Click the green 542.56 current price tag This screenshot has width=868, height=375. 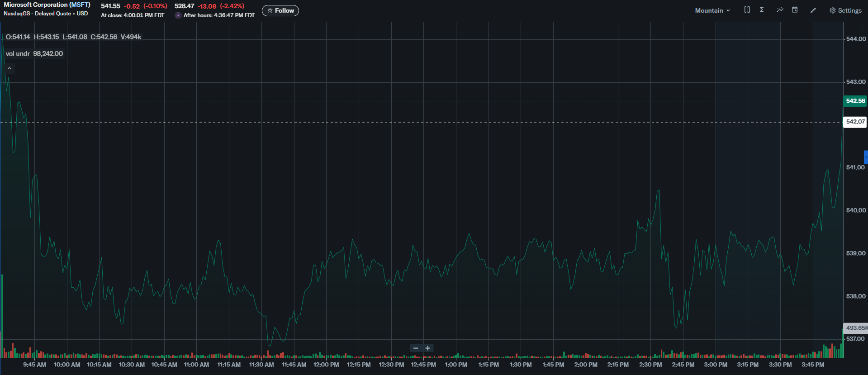point(855,101)
